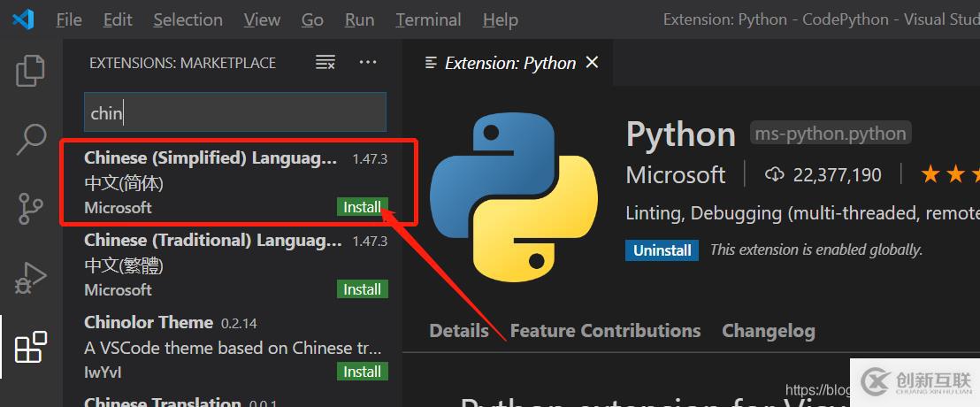Open the Edit menu
Image resolution: width=980 pixels, height=407 pixels.
(x=118, y=20)
